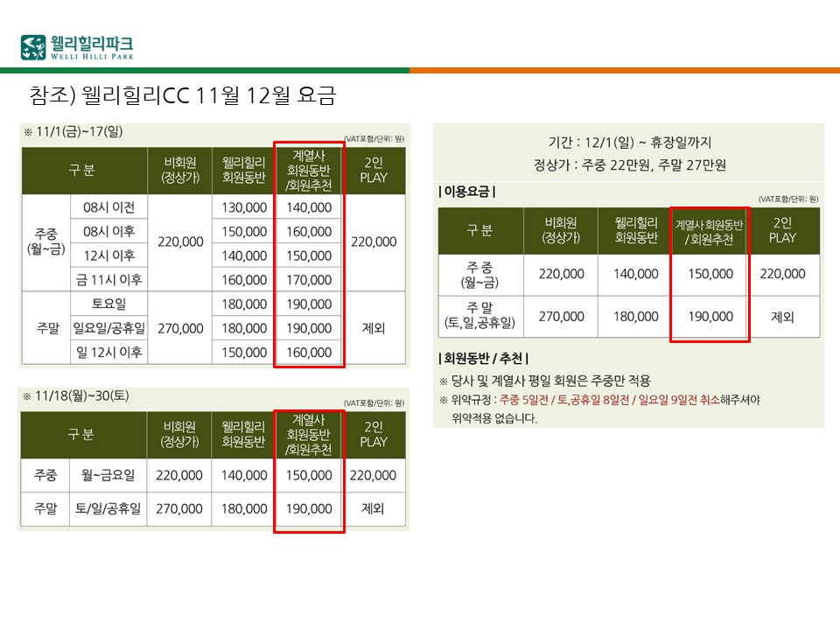840x630 pixels.
Task: Click the 130,000 price in 08시 이전 row
Action: [244, 207]
